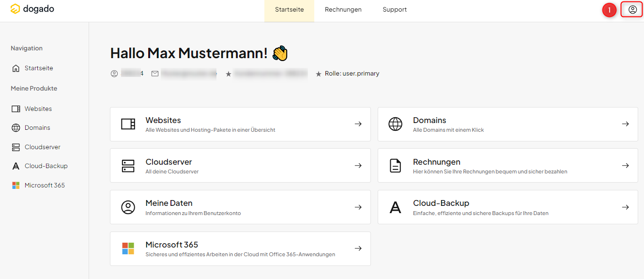Click the waving hand emoji
644x279 pixels.
[280, 53]
